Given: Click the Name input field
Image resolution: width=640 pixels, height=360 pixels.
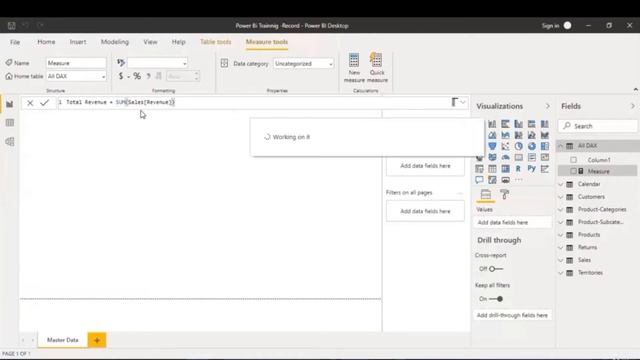Looking at the screenshot, I should point(76,63).
